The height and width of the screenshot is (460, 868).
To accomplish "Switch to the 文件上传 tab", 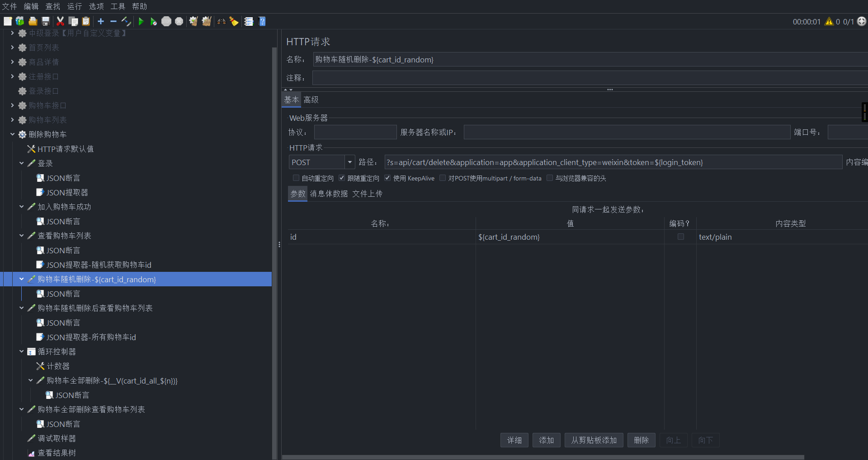I will [x=368, y=194].
